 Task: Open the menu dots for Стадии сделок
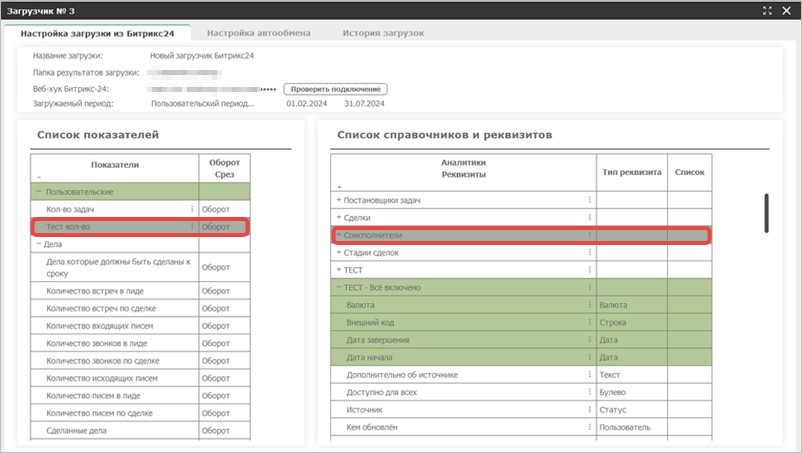590,252
